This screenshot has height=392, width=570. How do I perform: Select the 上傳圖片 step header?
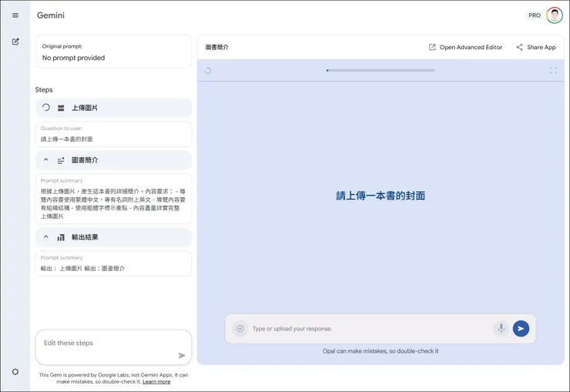113,108
